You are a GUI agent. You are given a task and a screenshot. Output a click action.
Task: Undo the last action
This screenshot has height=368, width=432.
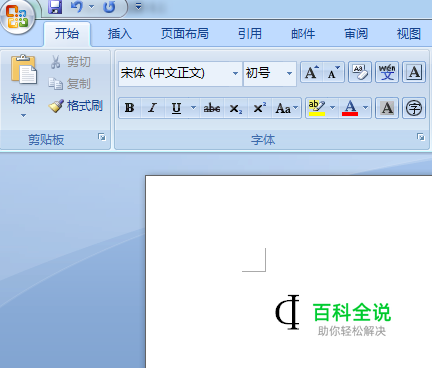(x=77, y=7)
